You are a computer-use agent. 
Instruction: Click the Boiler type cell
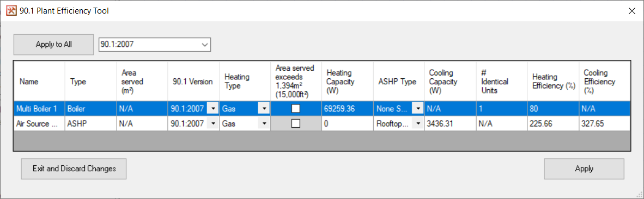click(91, 109)
